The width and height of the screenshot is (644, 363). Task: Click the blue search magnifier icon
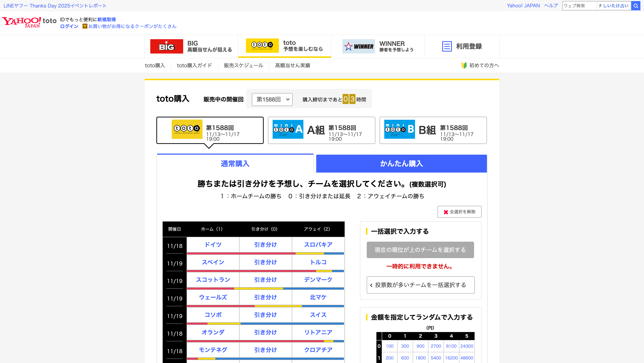[x=635, y=6]
